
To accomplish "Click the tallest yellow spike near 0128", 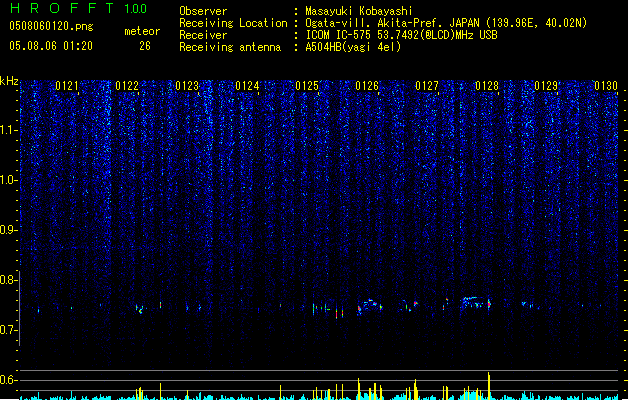I will [489, 386].
